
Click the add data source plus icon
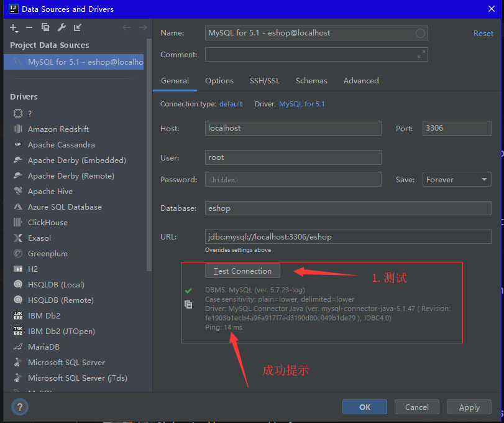coord(14,28)
